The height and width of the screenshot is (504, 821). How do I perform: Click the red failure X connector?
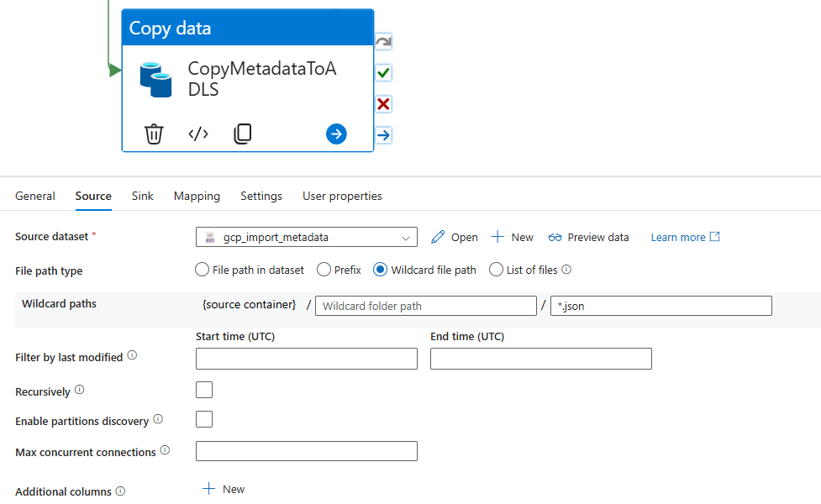tap(383, 104)
